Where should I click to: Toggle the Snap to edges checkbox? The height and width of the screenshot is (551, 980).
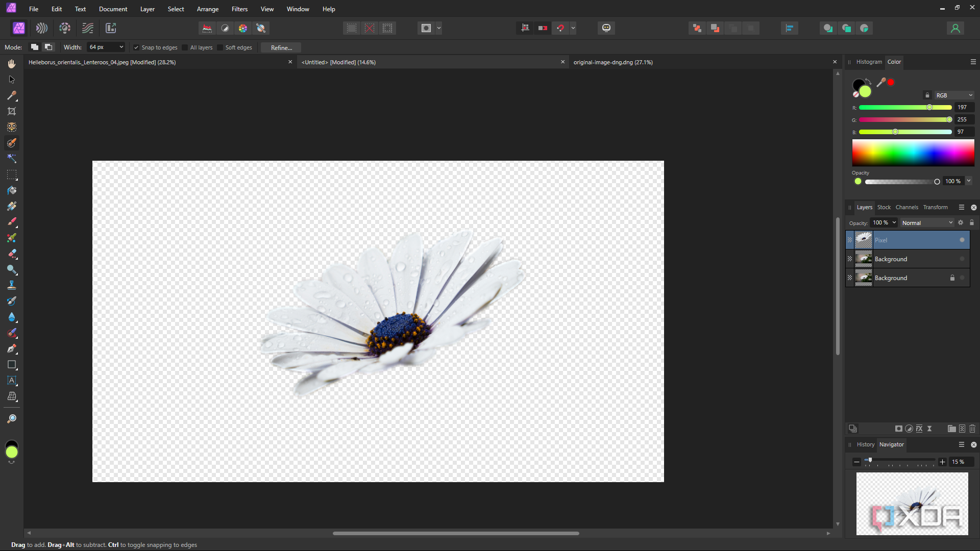[x=136, y=47]
